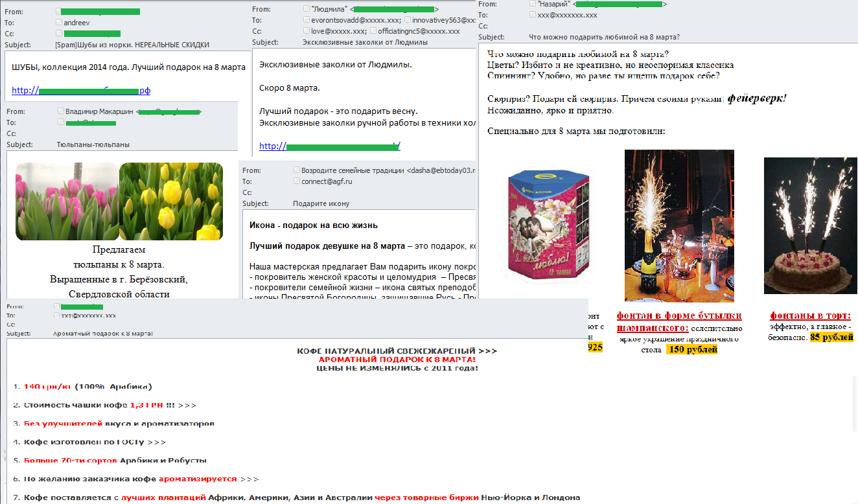Select subject "Что можно подарить любимой на 8 марта?"
Viewport: 858px width, 504px height.
pos(604,37)
